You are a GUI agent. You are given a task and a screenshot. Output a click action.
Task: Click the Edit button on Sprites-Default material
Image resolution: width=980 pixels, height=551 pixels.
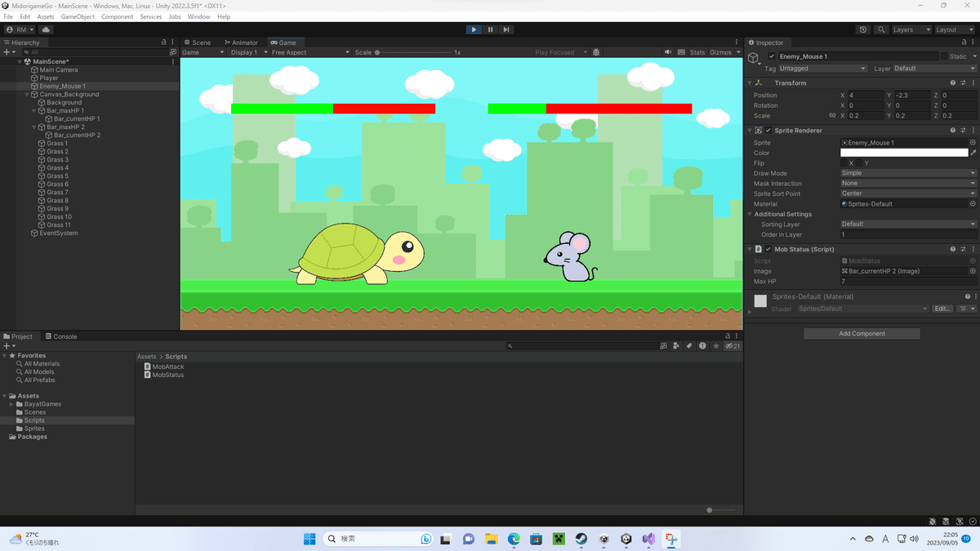[x=942, y=309]
